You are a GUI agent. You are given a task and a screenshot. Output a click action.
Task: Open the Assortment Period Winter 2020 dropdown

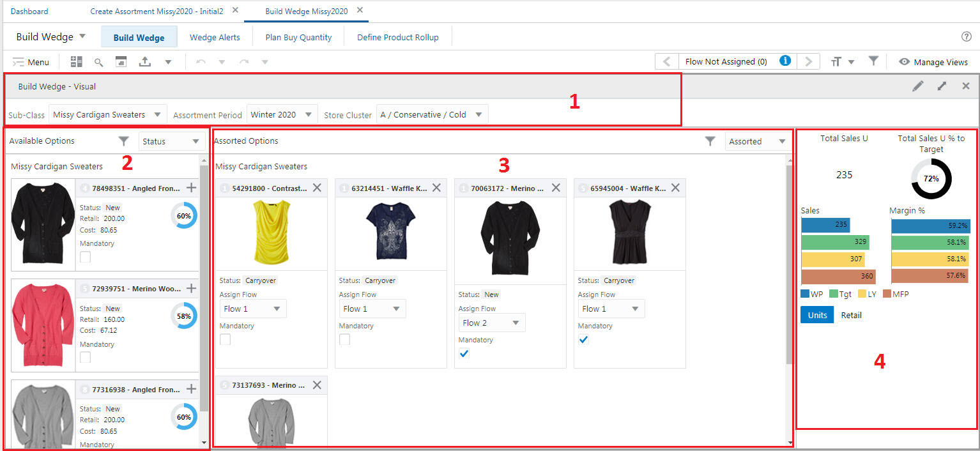click(x=280, y=114)
